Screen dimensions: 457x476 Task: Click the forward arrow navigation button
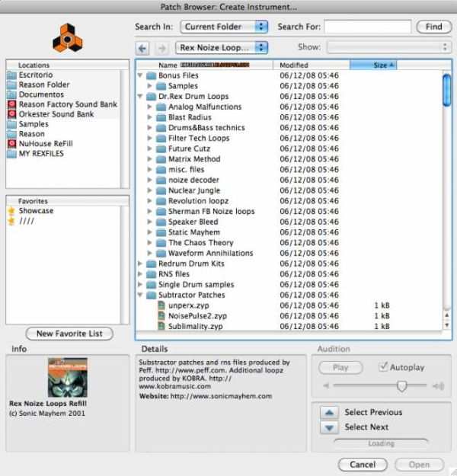click(162, 48)
